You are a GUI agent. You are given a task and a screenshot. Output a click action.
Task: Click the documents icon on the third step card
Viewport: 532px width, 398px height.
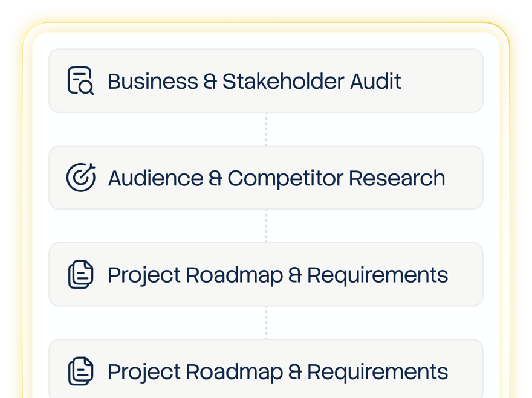tap(81, 274)
